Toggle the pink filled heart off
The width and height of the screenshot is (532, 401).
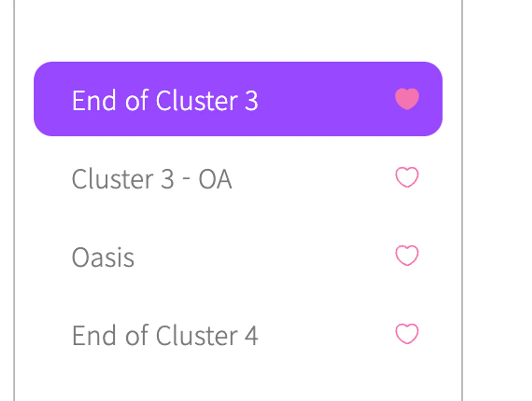pos(407,99)
